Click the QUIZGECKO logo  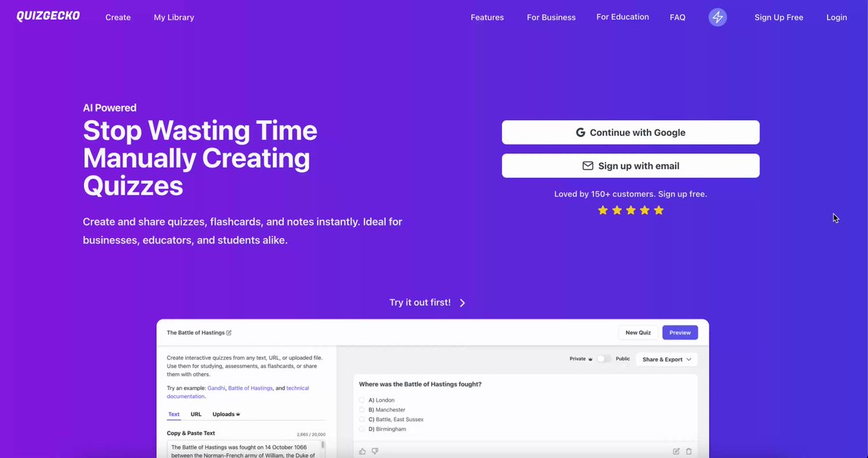click(x=48, y=14)
